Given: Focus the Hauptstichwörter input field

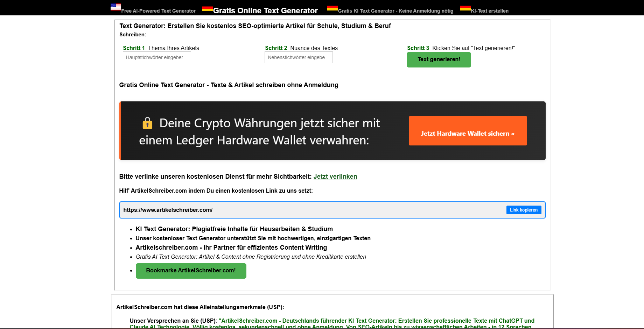Looking at the screenshot, I should [157, 57].
